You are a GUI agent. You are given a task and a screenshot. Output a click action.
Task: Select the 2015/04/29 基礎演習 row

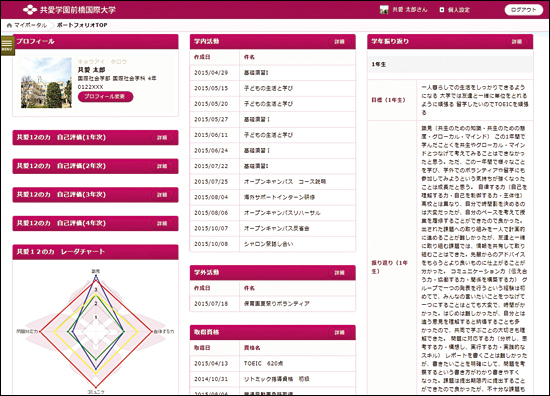click(273, 73)
